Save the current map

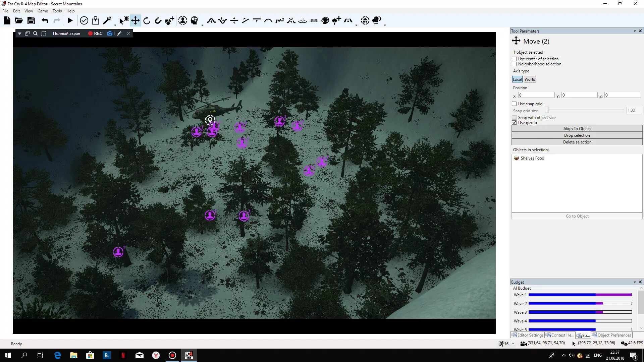[31, 21]
